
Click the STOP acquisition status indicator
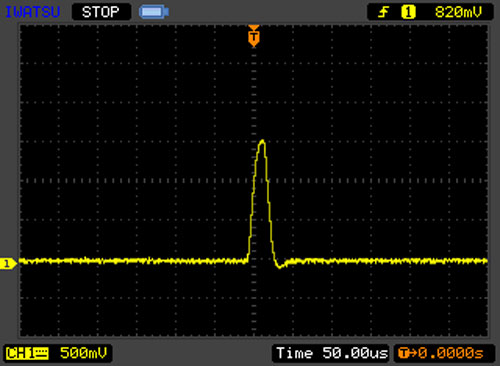click(101, 12)
